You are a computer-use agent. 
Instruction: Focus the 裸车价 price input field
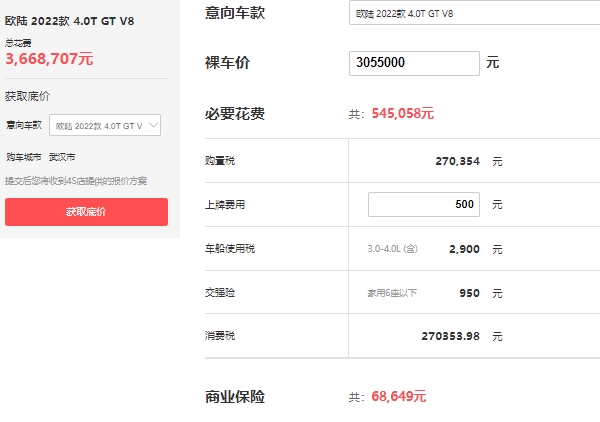(x=414, y=62)
